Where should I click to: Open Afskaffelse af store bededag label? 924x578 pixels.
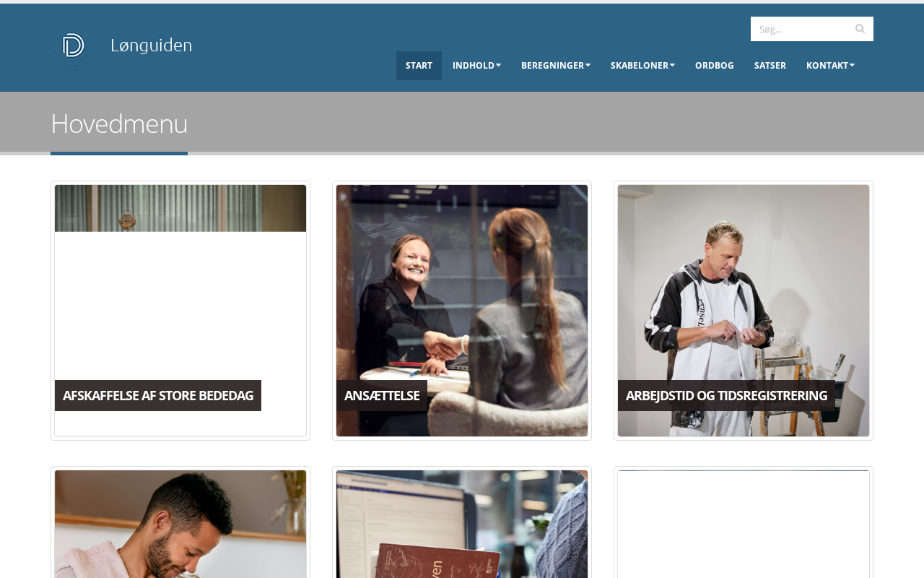pyautogui.click(x=158, y=395)
